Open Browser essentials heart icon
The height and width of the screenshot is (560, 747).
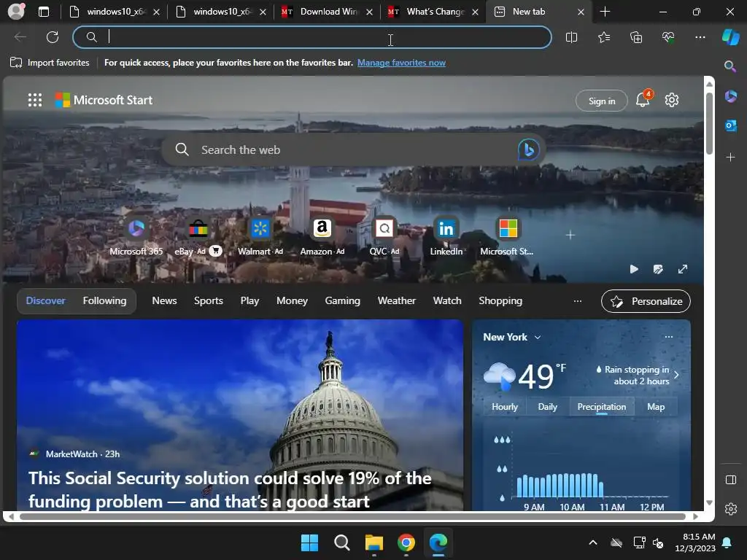point(668,37)
